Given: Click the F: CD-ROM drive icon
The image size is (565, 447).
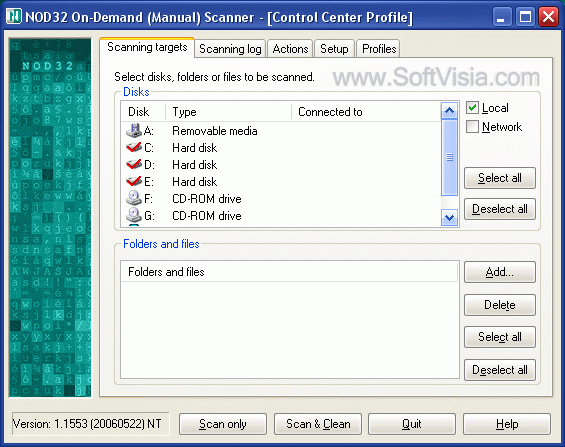Looking at the screenshot, I should 134,198.
